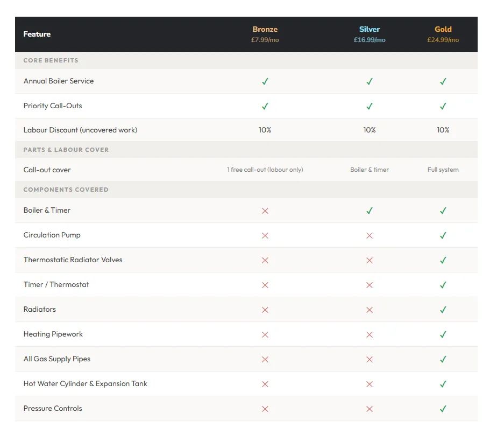
Task: Click Bronze '1 free call-out (labour only)' text
Action: (x=265, y=170)
